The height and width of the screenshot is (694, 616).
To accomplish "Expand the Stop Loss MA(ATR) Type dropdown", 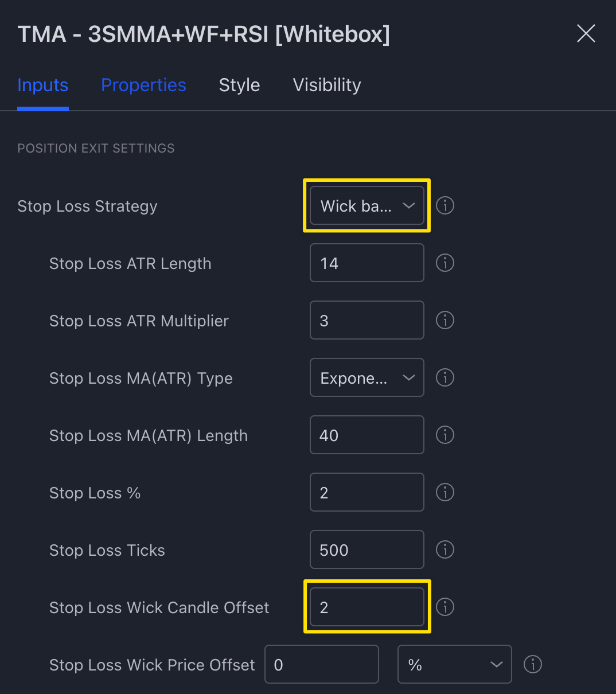I will pyautogui.click(x=367, y=377).
